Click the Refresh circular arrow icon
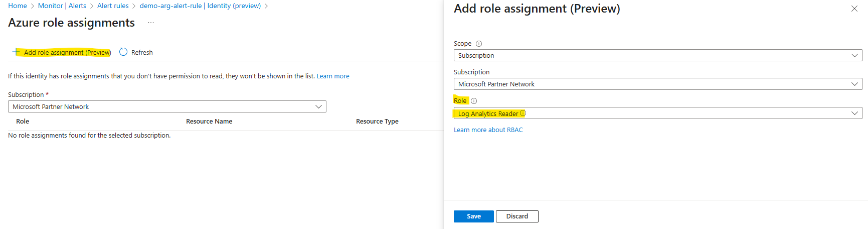This screenshot has height=229, width=868. [x=123, y=52]
